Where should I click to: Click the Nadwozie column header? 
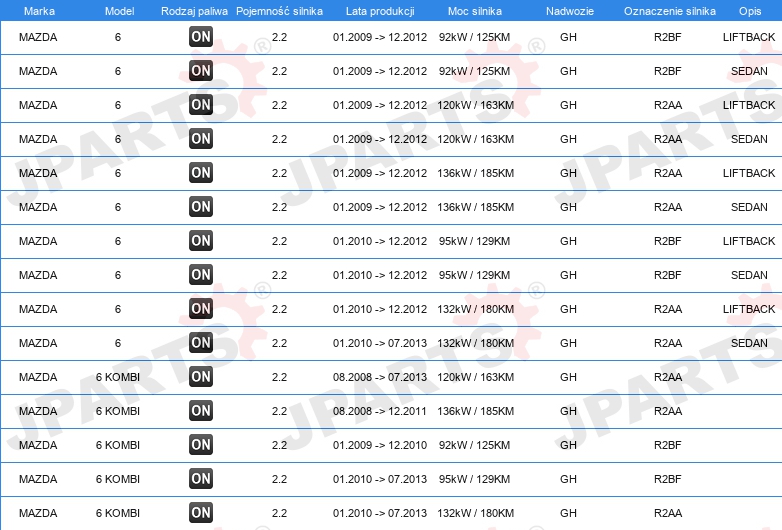[570, 11]
